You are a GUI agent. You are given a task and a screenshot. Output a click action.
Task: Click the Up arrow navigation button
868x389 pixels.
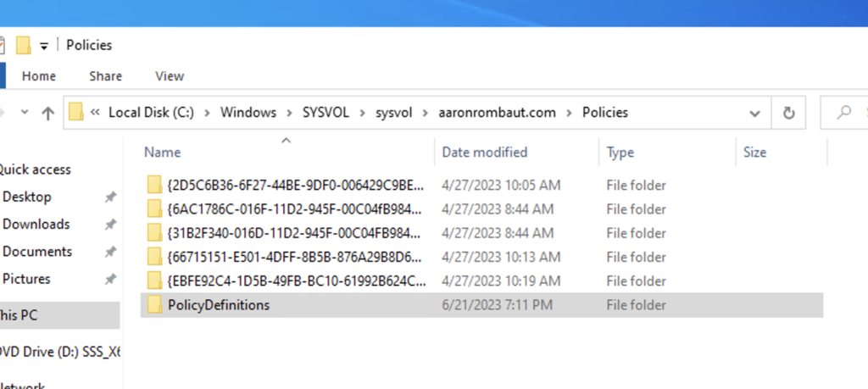(48, 113)
